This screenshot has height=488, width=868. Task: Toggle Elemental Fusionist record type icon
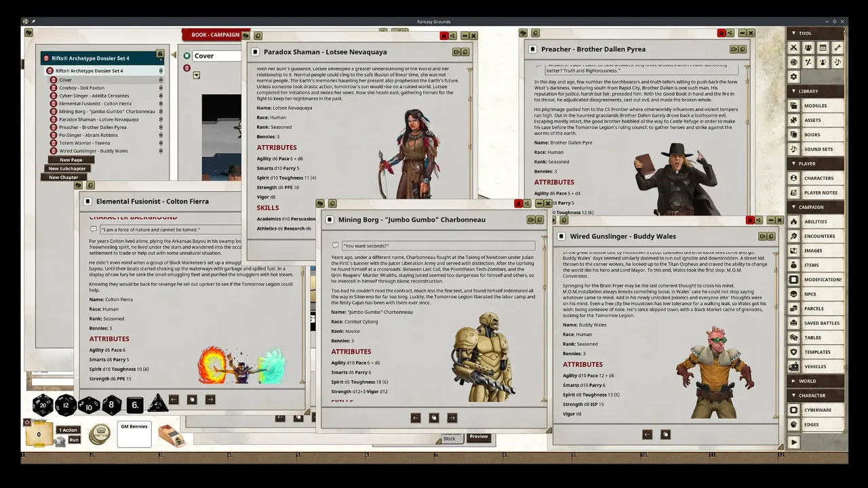(87, 201)
